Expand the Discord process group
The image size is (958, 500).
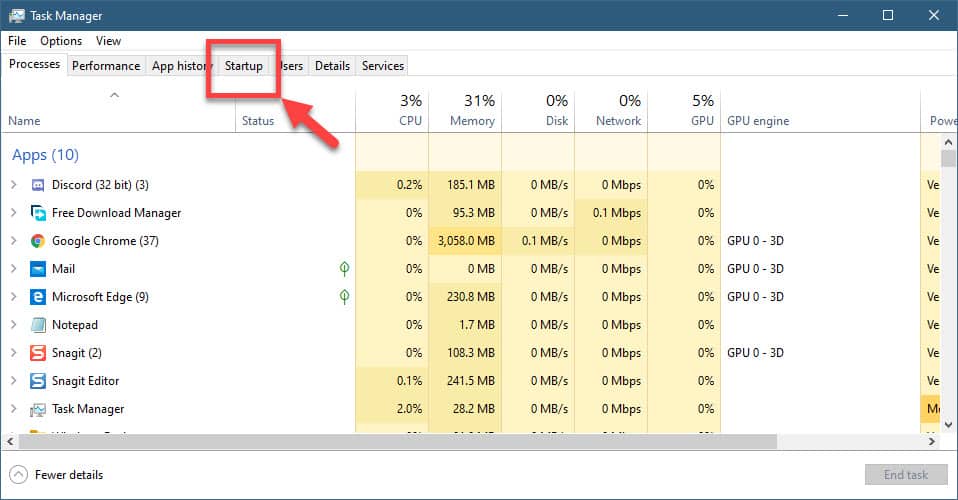(x=13, y=185)
